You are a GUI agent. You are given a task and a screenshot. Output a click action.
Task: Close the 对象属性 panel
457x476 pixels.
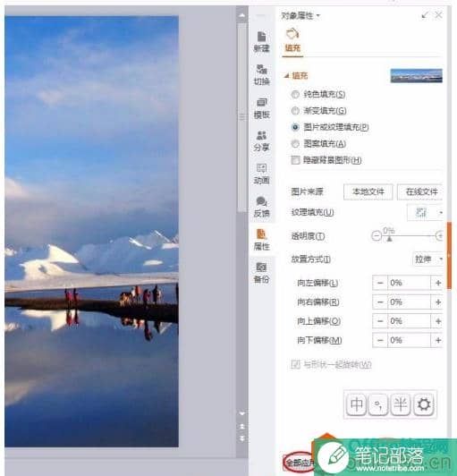pos(438,15)
